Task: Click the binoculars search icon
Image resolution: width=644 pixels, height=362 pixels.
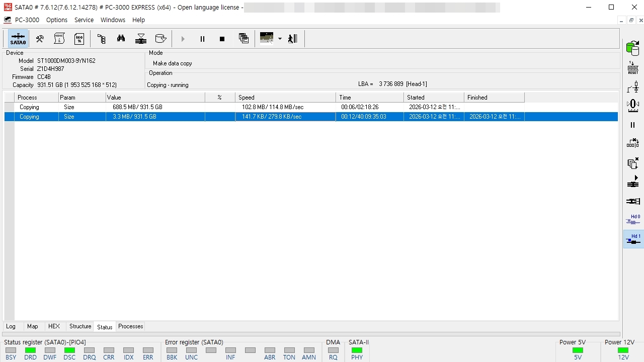Action: pyautogui.click(x=121, y=39)
